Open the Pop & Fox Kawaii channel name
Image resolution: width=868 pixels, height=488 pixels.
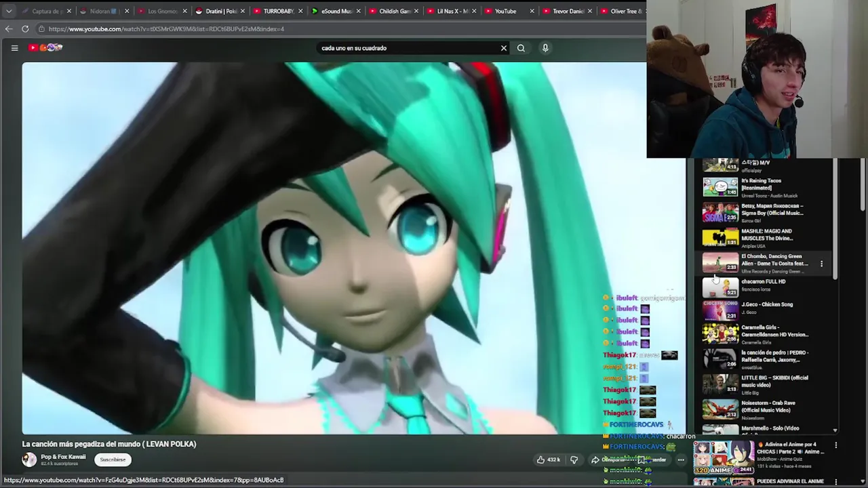click(63, 457)
